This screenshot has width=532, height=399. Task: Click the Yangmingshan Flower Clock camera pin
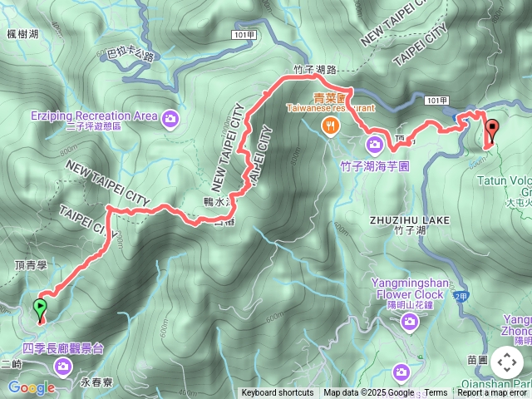(410, 322)
